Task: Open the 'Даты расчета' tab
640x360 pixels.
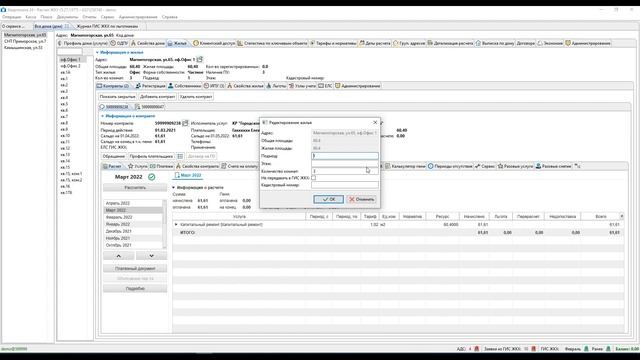Action: coord(375,43)
